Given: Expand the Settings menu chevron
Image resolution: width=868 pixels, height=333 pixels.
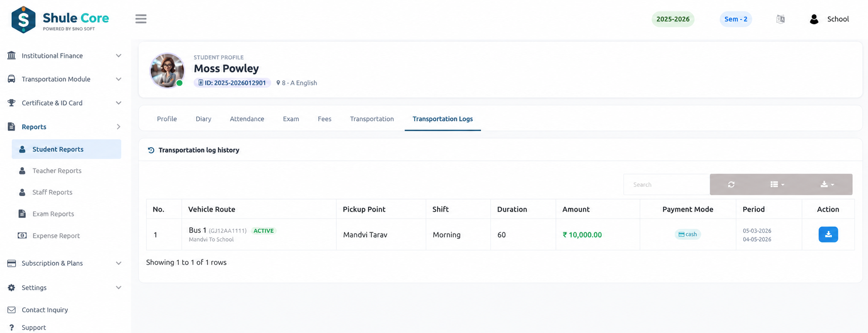Looking at the screenshot, I should [119, 288].
